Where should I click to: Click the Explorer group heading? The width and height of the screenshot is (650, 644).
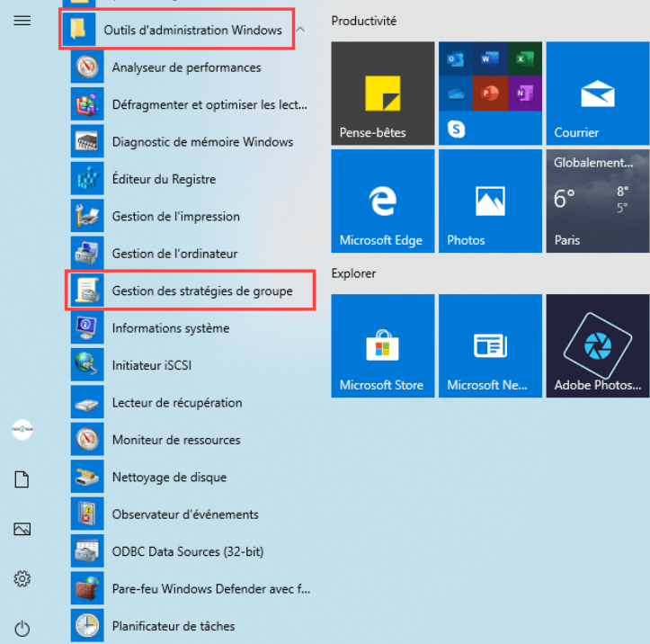[x=353, y=273]
